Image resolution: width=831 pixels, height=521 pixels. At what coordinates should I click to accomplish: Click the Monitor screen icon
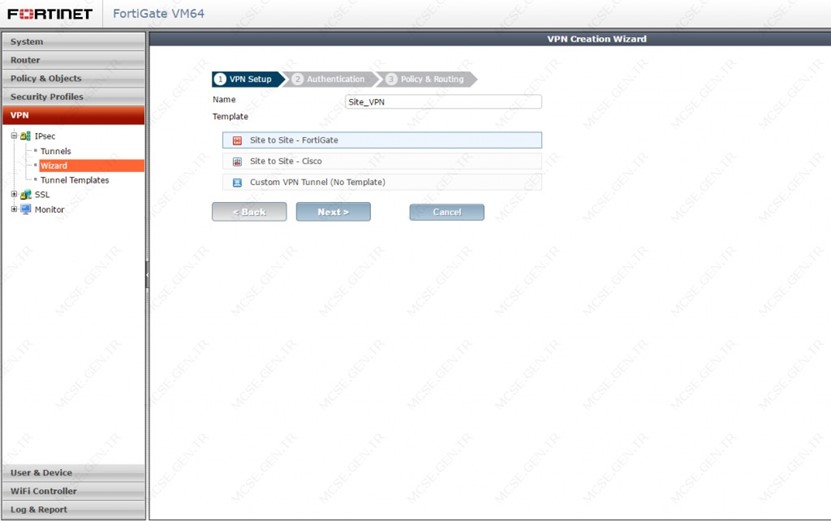[x=25, y=209]
